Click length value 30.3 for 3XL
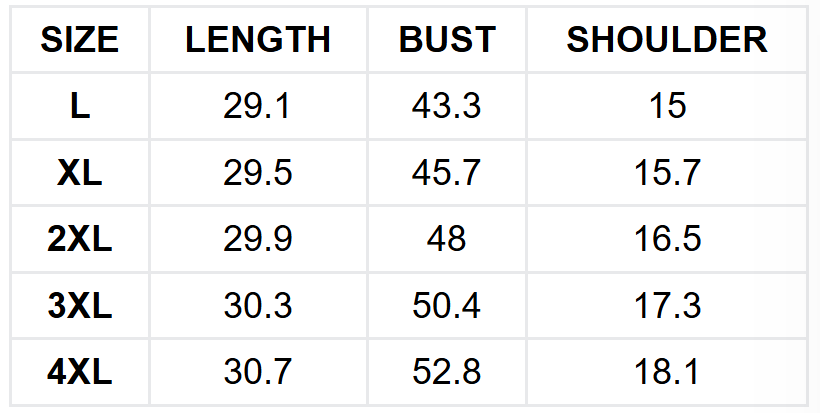This screenshot has height=413, width=820. click(x=258, y=305)
